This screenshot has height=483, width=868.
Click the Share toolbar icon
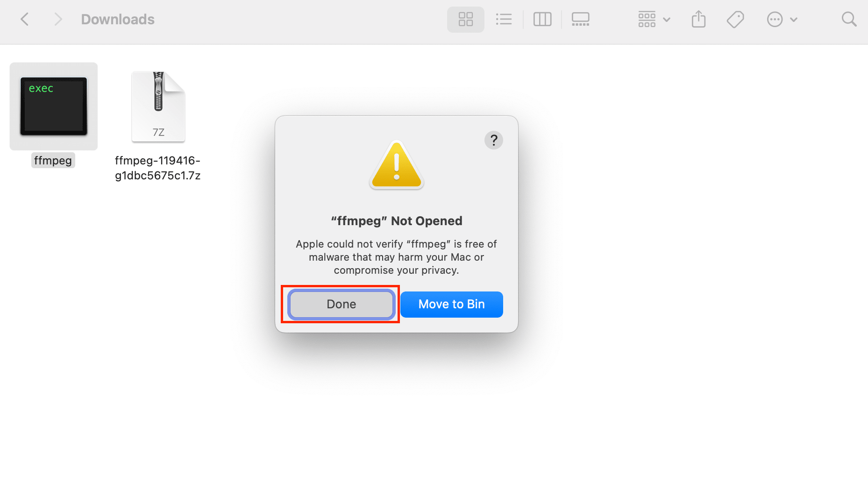[x=698, y=19]
